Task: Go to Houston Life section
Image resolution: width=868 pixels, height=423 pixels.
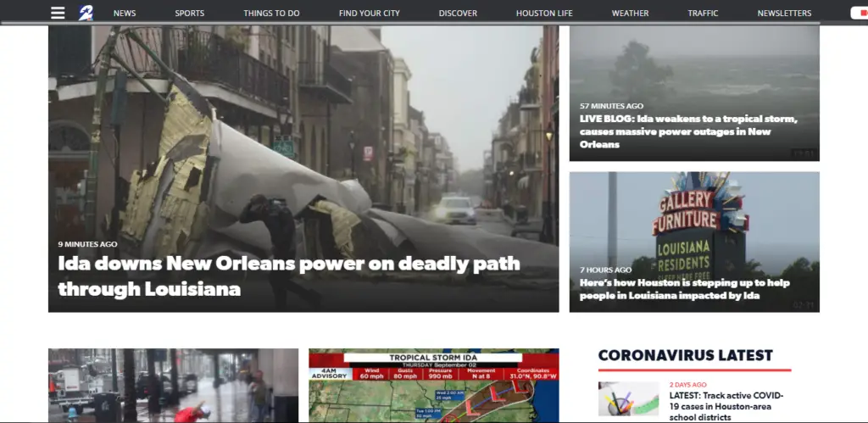Action: pos(544,14)
